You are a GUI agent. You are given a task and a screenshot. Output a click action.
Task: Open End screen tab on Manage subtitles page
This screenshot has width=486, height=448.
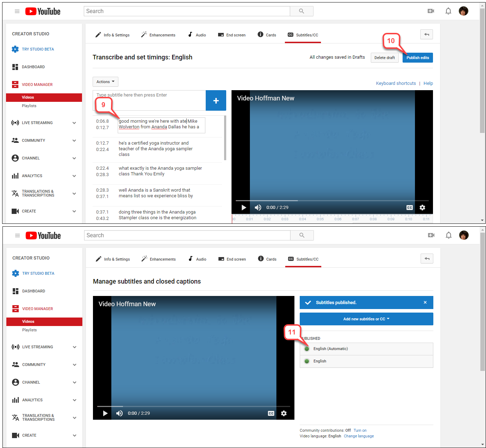pos(232,259)
